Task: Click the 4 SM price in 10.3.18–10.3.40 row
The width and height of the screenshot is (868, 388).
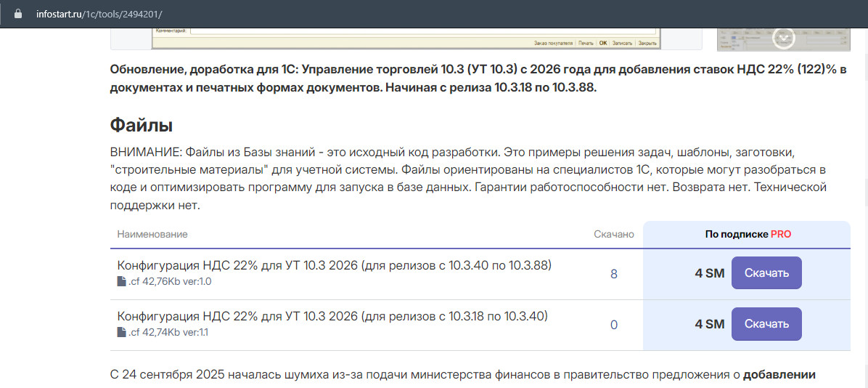Action: pyautogui.click(x=710, y=324)
